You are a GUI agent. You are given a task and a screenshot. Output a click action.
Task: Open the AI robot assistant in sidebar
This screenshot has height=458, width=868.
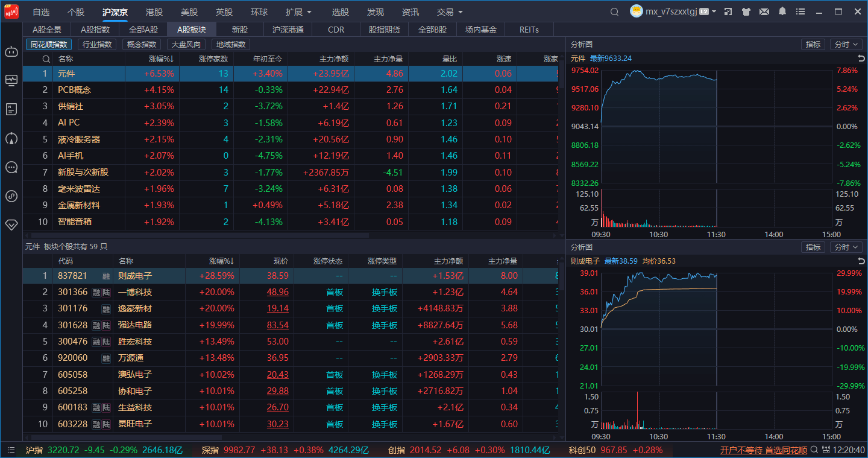(x=11, y=51)
